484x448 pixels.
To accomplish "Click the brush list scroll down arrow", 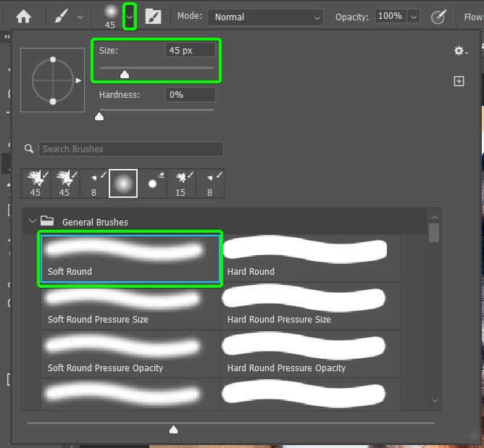I will tap(435, 401).
